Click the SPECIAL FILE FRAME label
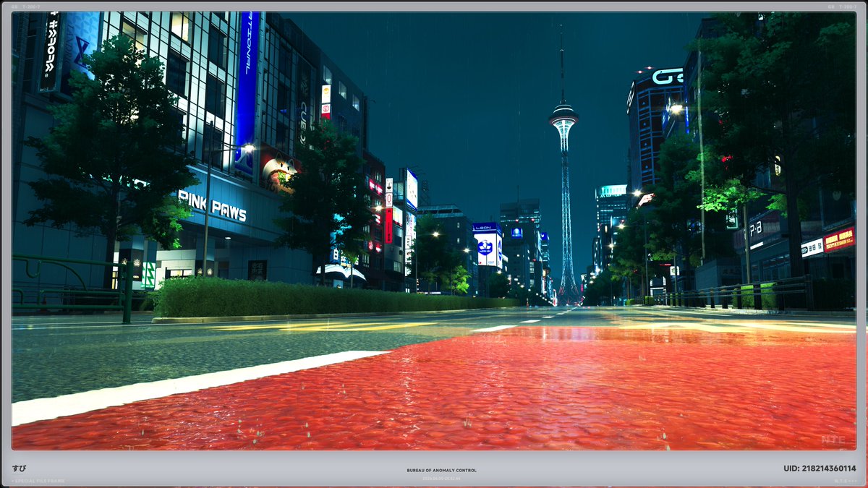This screenshot has height=488, width=868. click(x=38, y=481)
